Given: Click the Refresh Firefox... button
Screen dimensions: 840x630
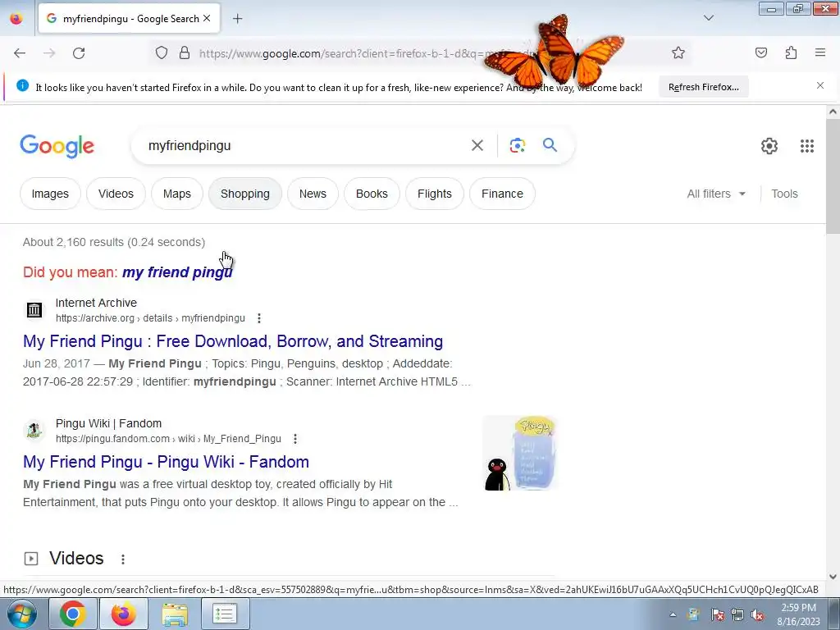Looking at the screenshot, I should 703,87.
